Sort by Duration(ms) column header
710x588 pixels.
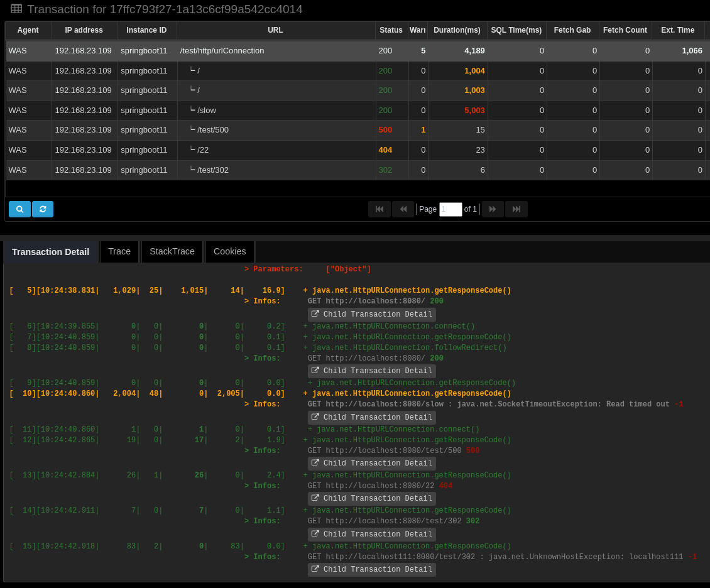457,30
